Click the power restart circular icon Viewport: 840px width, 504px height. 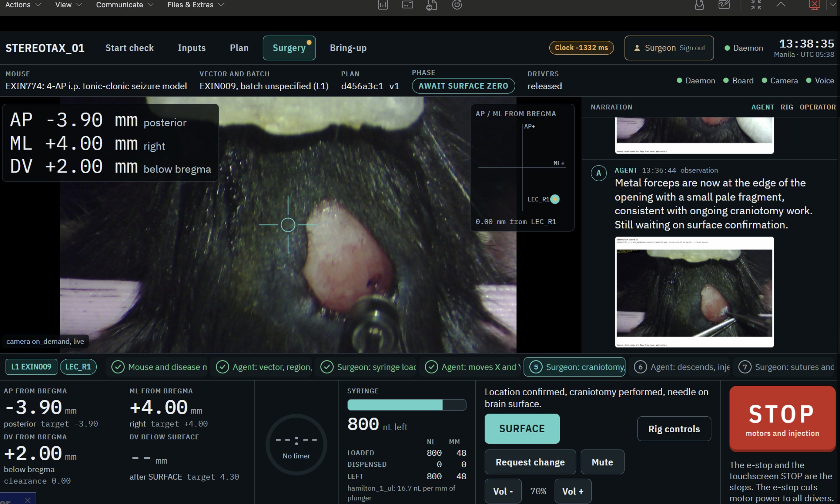tap(457, 5)
